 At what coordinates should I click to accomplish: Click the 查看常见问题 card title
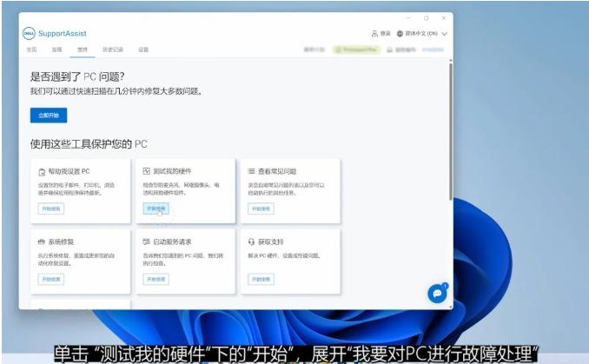point(277,171)
